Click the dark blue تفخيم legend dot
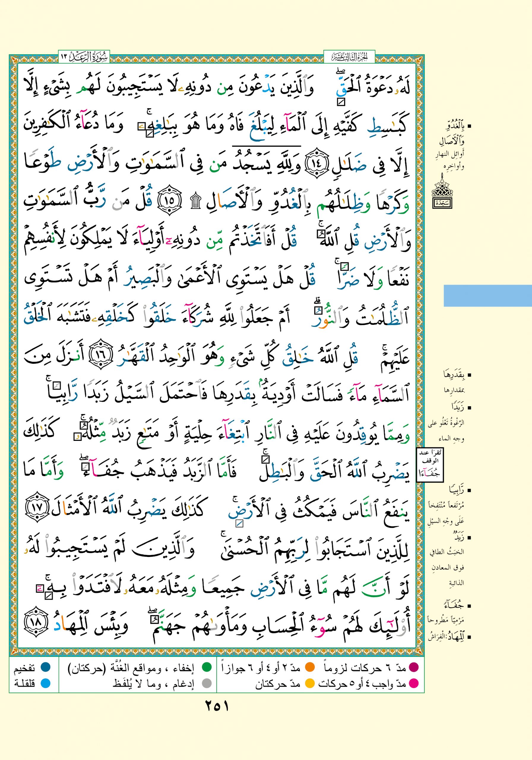The height and width of the screenshot is (760, 532). [45, 667]
